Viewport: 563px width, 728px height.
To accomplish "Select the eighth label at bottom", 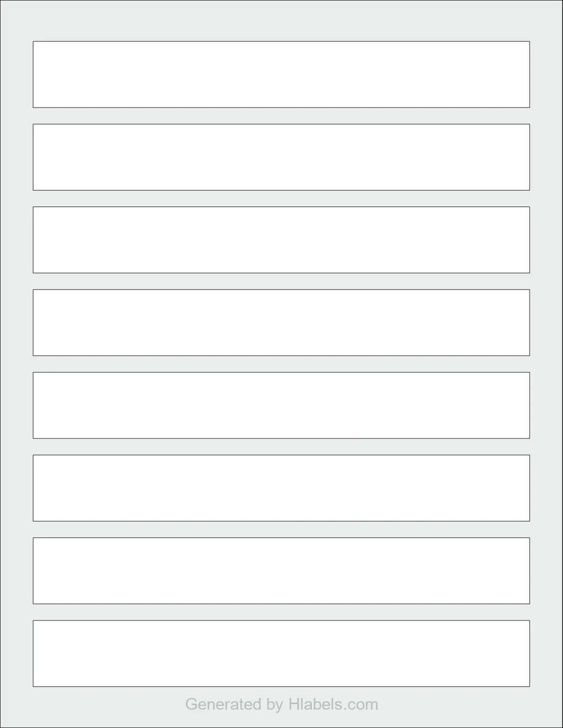I will pyautogui.click(x=281, y=653).
